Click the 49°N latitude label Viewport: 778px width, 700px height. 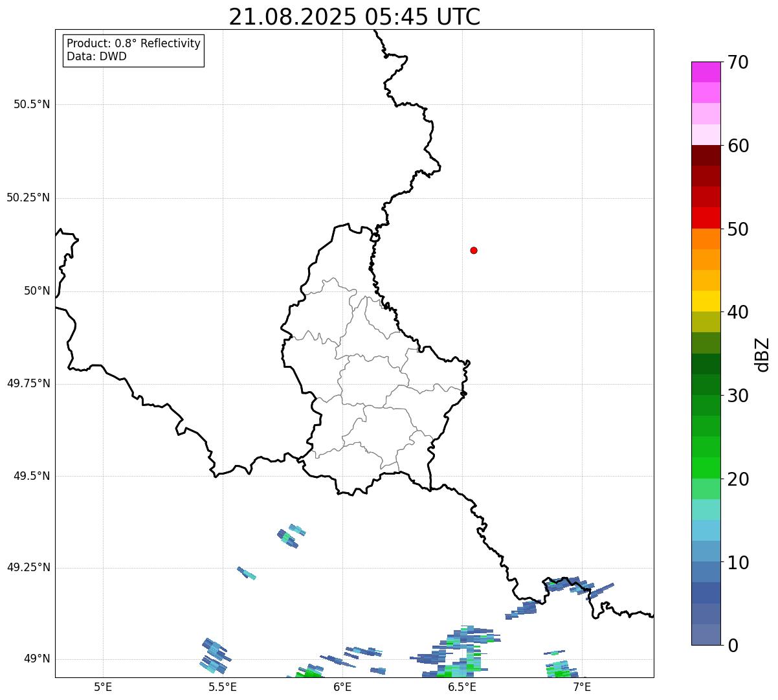click(37, 659)
